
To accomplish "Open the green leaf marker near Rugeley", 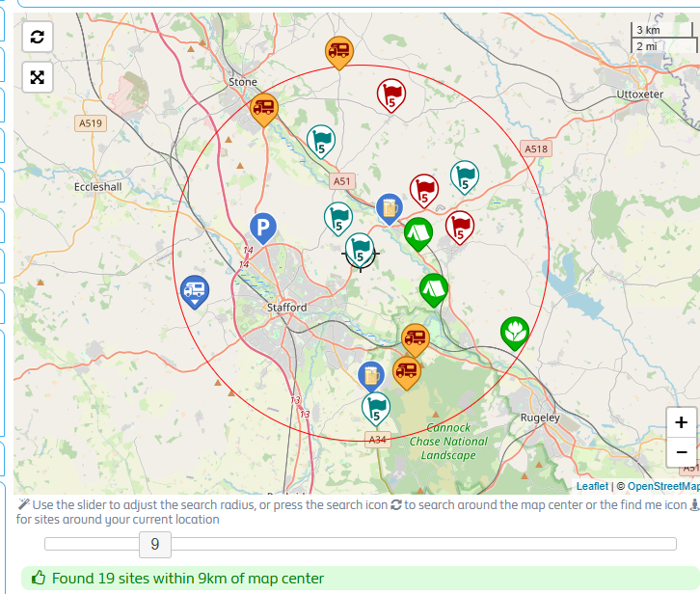I will [516, 332].
